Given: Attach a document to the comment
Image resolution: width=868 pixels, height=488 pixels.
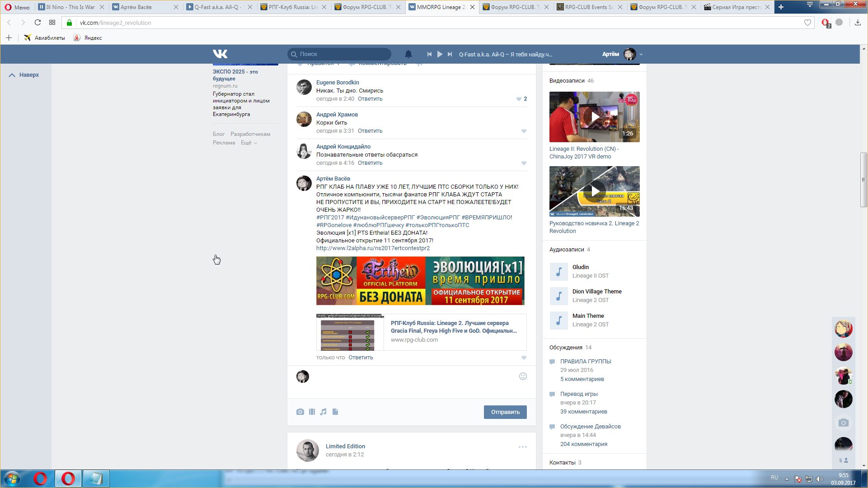Looking at the screenshot, I should point(335,412).
